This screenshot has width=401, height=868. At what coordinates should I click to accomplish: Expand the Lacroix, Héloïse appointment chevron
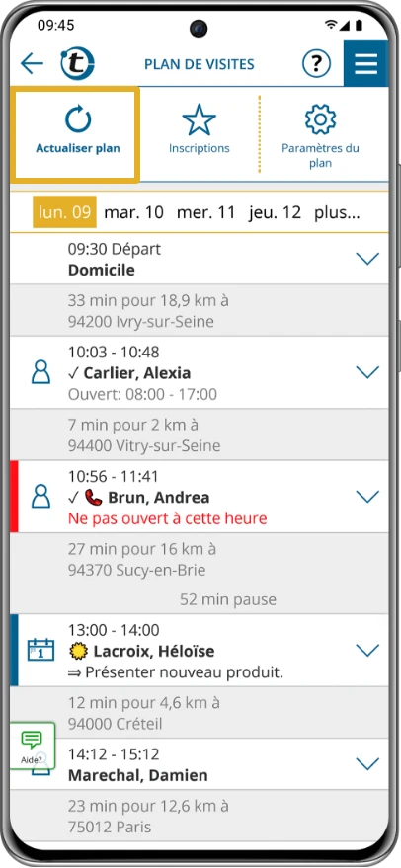click(x=367, y=650)
